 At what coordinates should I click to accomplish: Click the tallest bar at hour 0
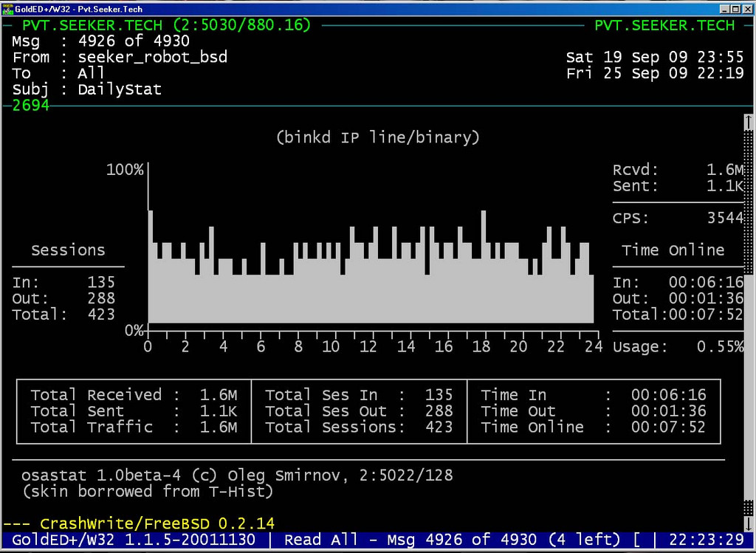tap(151, 266)
